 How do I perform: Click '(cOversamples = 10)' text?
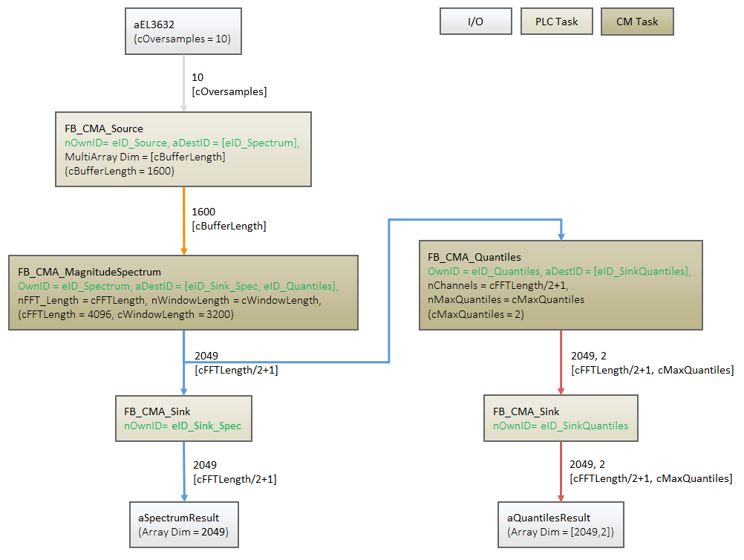coord(182,39)
